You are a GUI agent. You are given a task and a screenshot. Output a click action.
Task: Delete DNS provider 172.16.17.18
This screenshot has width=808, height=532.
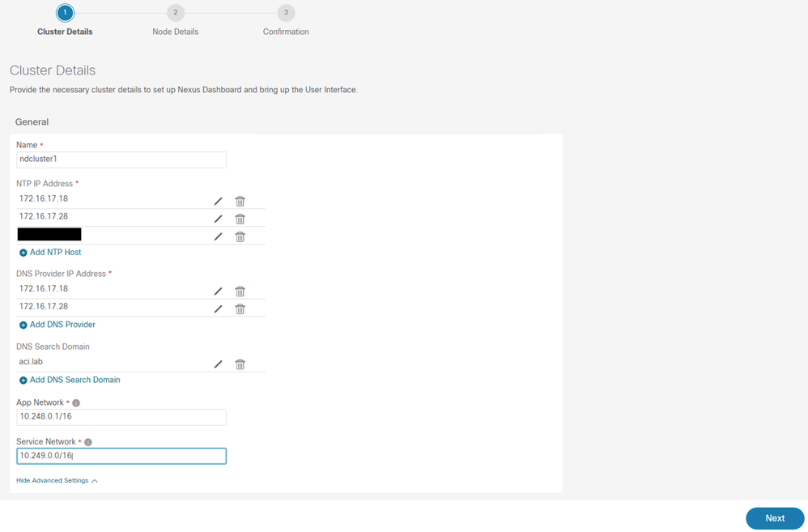coord(240,292)
